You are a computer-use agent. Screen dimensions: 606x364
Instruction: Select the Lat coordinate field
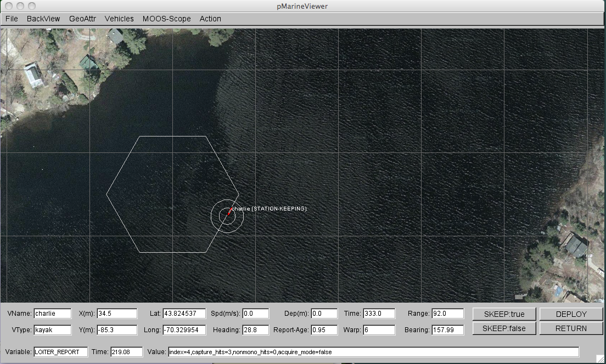coord(184,314)
